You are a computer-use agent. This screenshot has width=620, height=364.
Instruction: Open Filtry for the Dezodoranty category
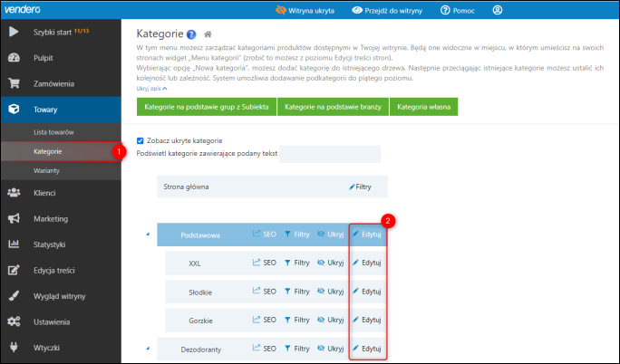tap(297, 349)
